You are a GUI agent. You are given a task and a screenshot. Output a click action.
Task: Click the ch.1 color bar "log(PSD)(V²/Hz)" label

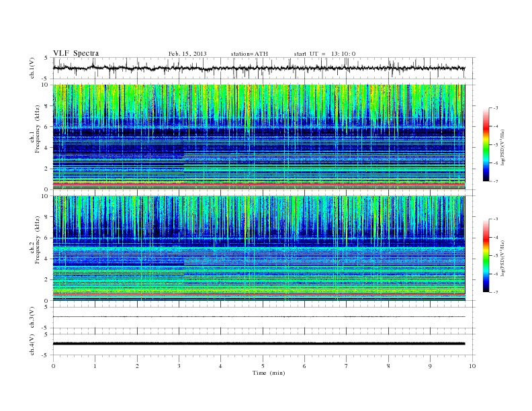pos(503,147)
